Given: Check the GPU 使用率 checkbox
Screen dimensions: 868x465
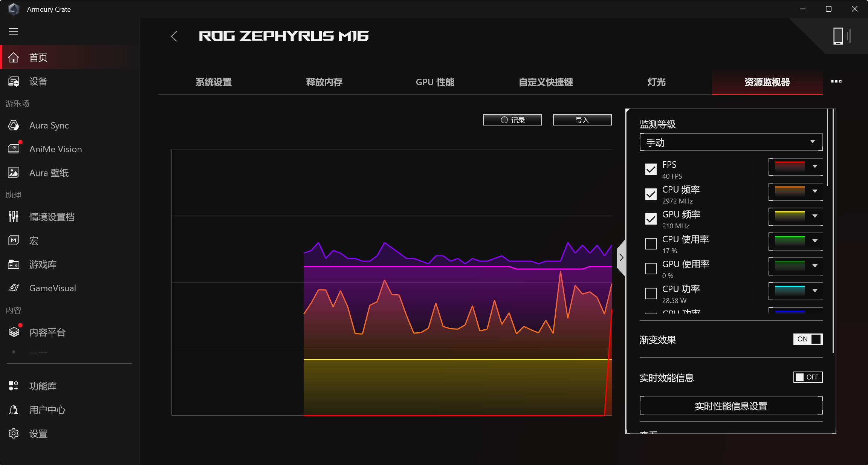Looking at the screenshot, I should pyautogui.click(x=651, y=269).
